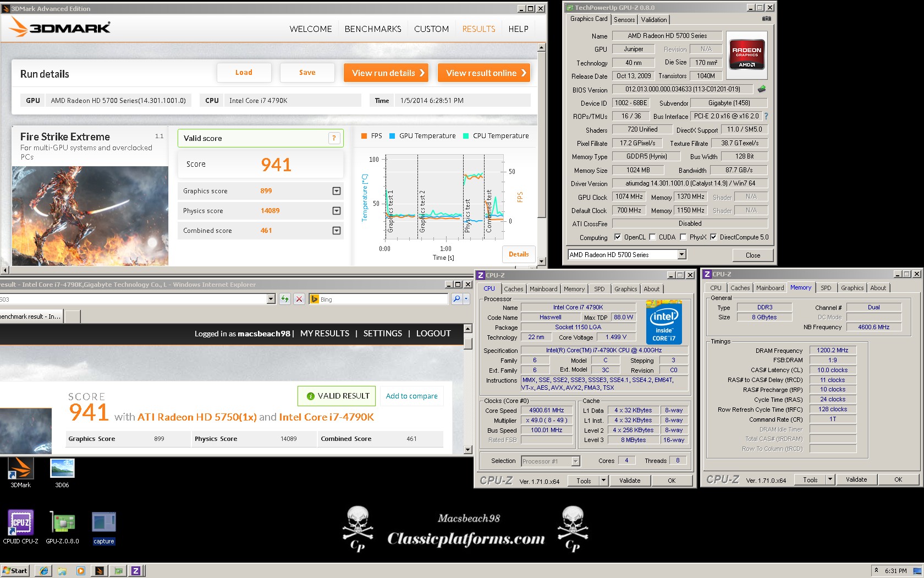This screenshot has height=578, width=924.
Task: Click the Load button in Run details
Action: click(244, 73)
